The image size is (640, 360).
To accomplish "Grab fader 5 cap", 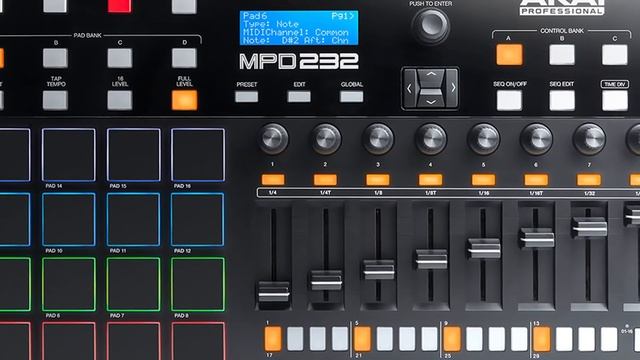I will [x=484, y=248].
